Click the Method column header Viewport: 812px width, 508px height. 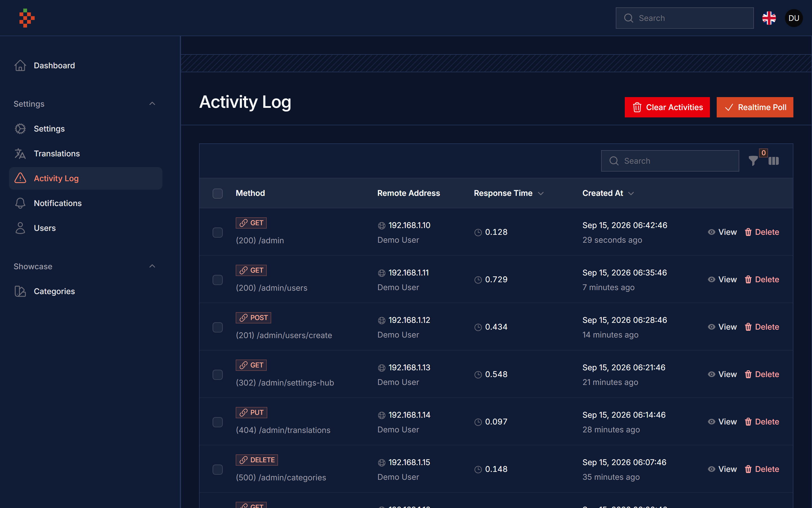pyautogui.click(x=250, y=193)
